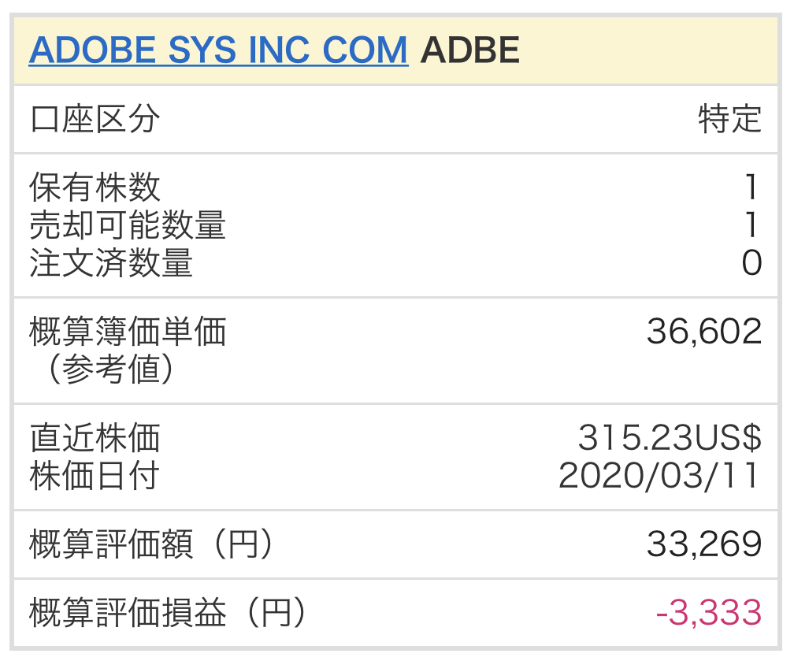This screenshot has height=672, width=794.
Task: Click the valuation amount 33,269
Action: [704, 544]
